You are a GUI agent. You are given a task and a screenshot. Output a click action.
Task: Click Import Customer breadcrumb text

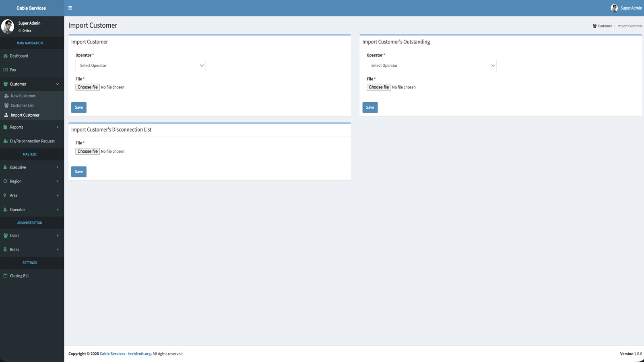(x=630, y=26)
